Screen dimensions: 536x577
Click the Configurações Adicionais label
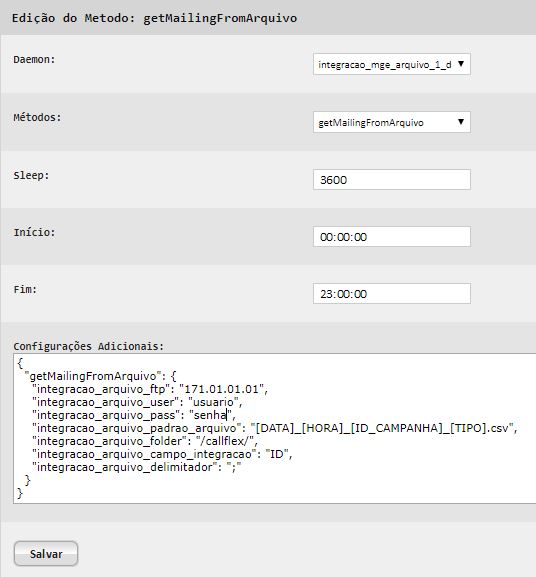88,346
